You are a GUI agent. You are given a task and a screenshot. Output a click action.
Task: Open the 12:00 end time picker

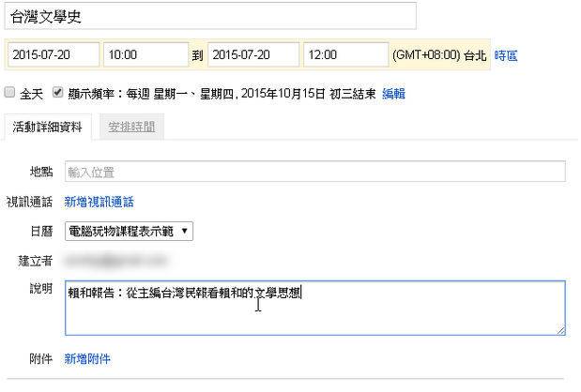344,55
